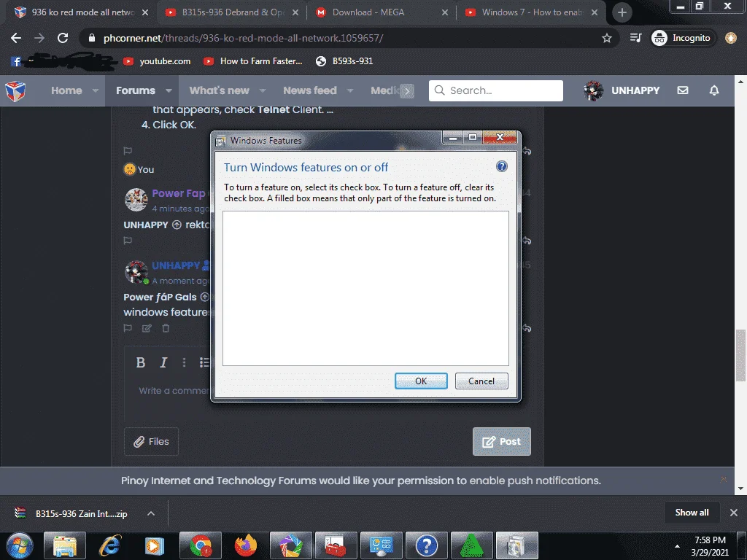The height and width of the screenshot is (560, 747).
Task: Open the Windows Start menu
Action: (x=20, y=545)
